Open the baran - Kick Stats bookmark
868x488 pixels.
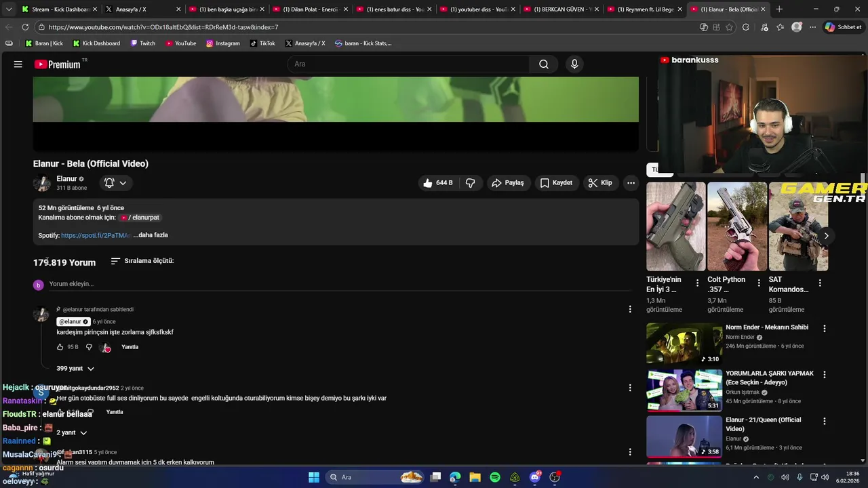point(363,43)
